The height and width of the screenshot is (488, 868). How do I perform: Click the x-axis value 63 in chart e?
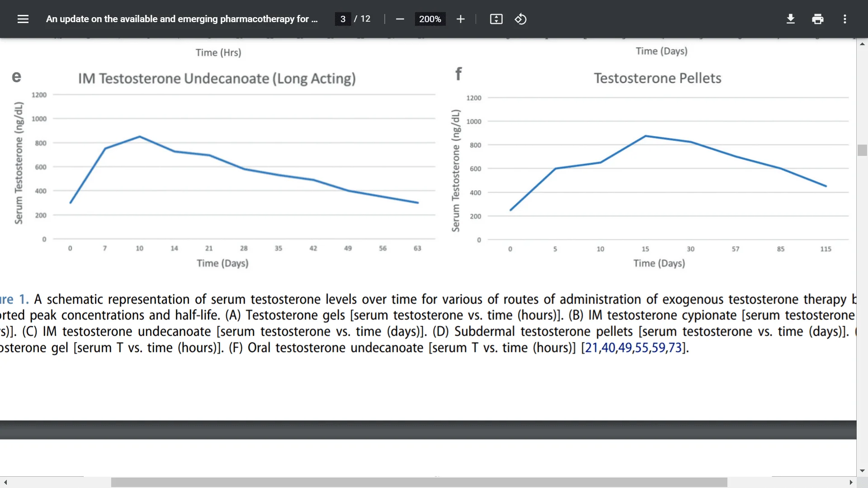[417, 249]
